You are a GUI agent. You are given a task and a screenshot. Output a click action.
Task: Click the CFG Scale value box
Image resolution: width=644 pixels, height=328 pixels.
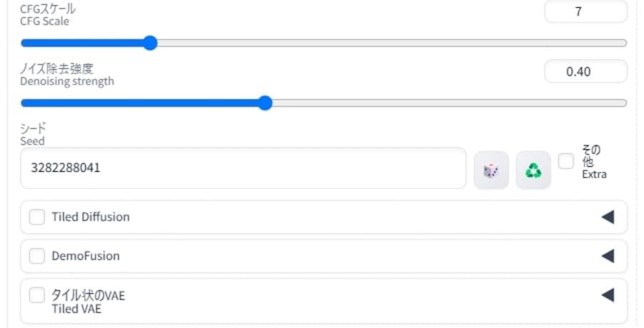(585, 11)
